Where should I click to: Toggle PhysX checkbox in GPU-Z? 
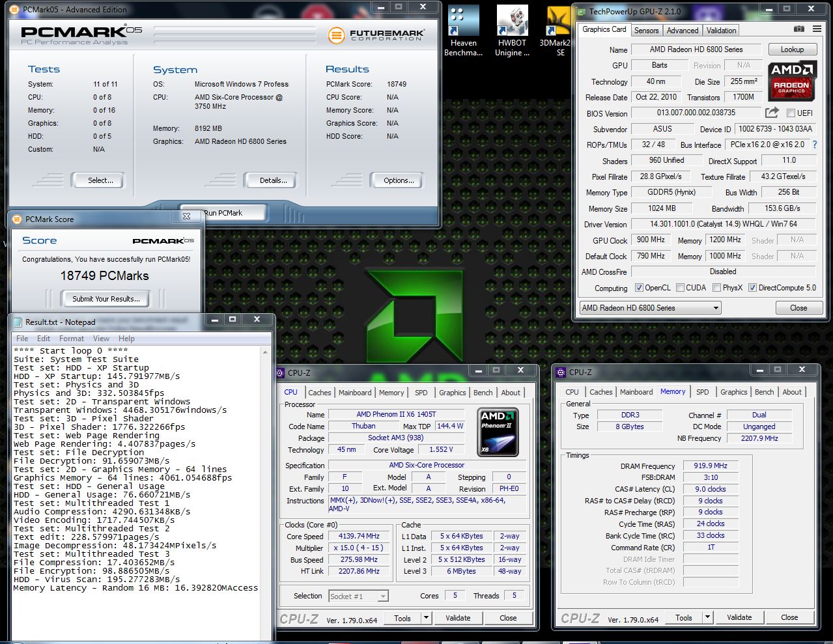[716, 288]
